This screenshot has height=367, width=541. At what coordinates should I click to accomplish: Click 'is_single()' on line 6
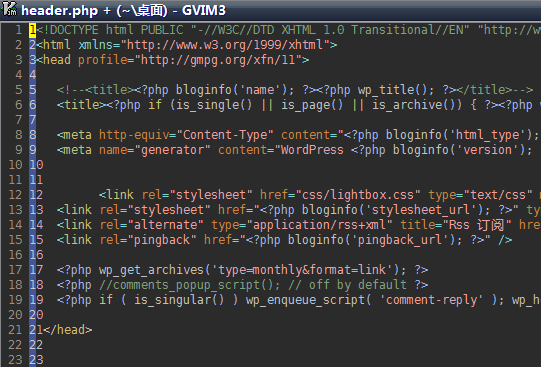(215, 105)
